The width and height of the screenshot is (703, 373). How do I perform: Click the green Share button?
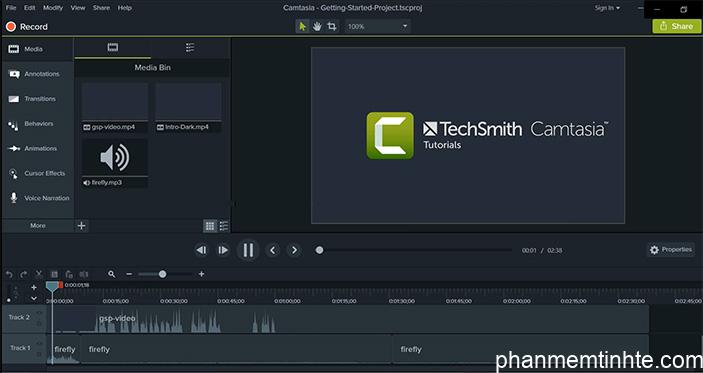677,26
